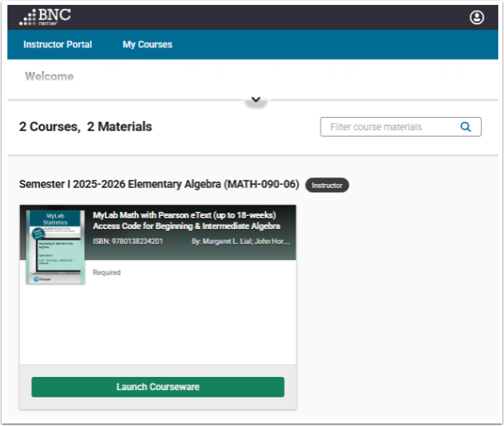Open the user account profile icon
This screenshot has height=426, width=504.
tap(476, 17)
